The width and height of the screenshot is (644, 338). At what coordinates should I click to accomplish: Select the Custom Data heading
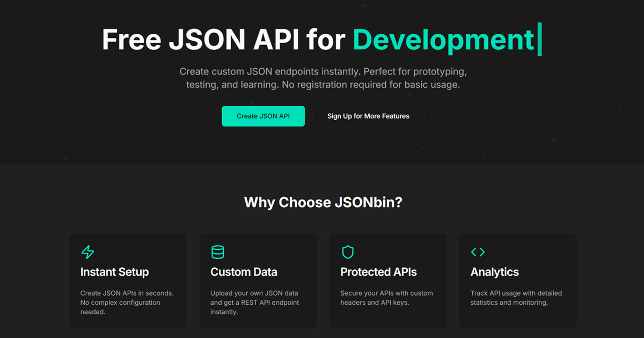[x=244, y=272]
